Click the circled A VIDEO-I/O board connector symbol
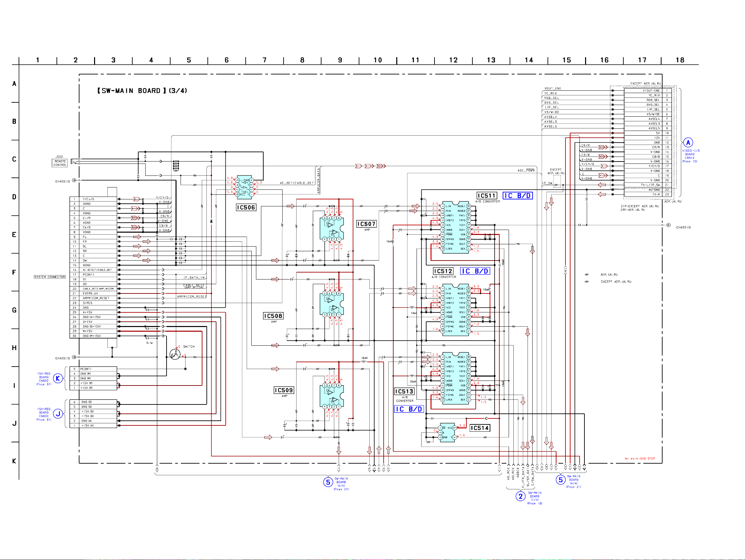745x560 pixels. tap(688, 143)
